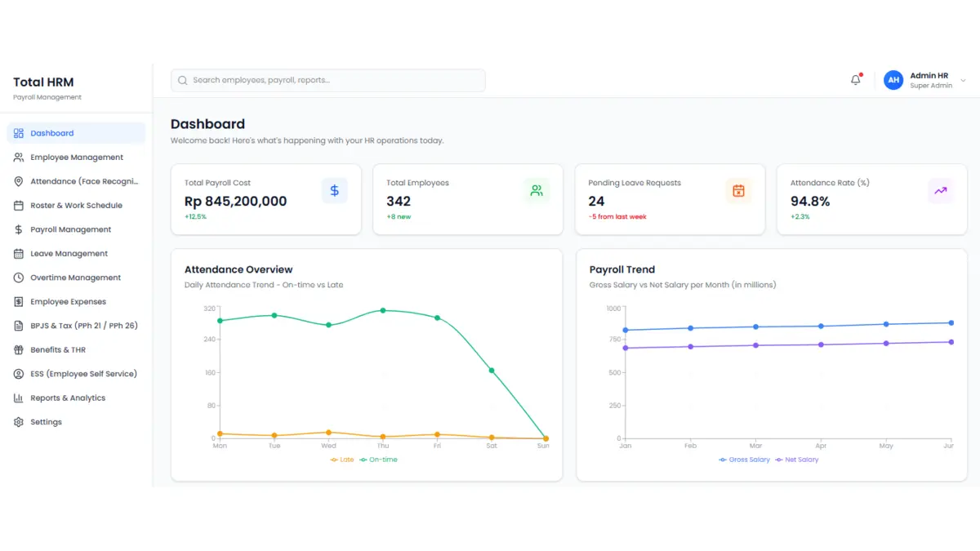Click the AH user avatar
This screenshot has width=980, height=551.
[893, 80]
